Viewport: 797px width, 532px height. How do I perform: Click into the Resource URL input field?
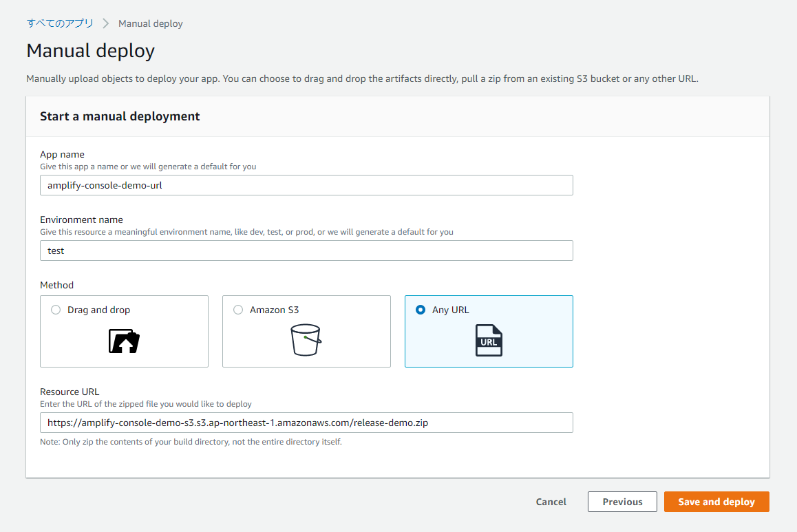(x=306, y=423)
